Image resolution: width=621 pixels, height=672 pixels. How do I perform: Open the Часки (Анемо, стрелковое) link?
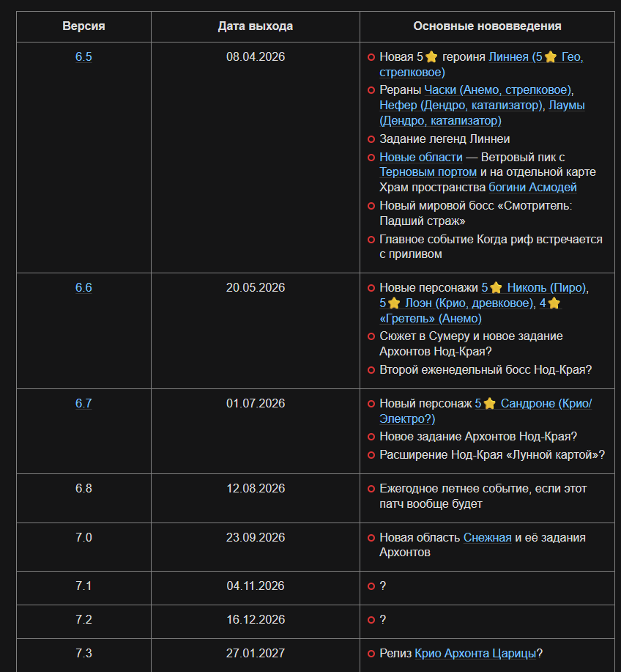(497, 90)
